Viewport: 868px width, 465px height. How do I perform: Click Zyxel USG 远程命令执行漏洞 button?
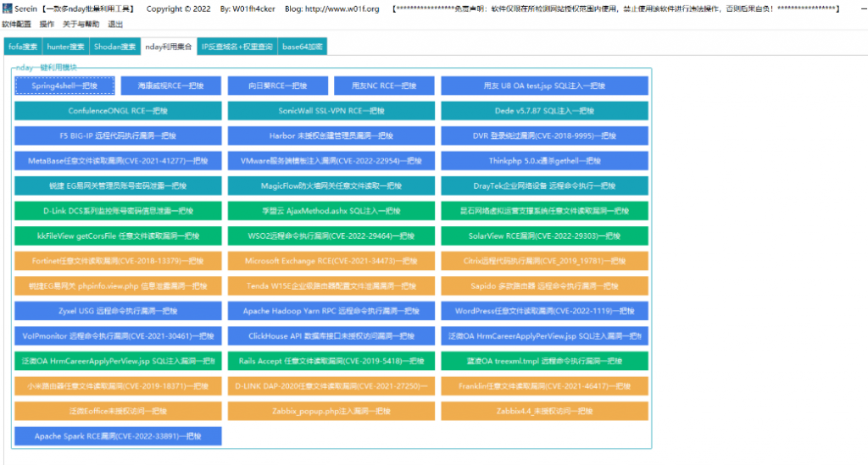coord(118,311)
